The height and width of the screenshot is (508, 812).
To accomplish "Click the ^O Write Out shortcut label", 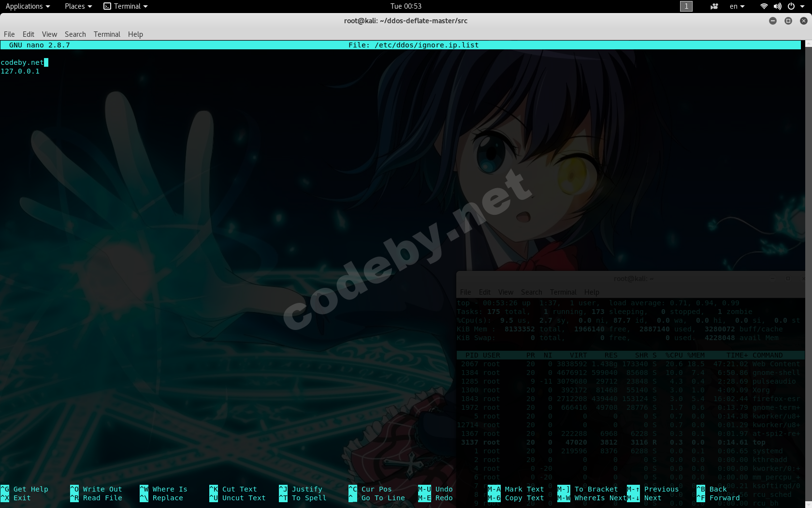I will click(x=96, y=489).
